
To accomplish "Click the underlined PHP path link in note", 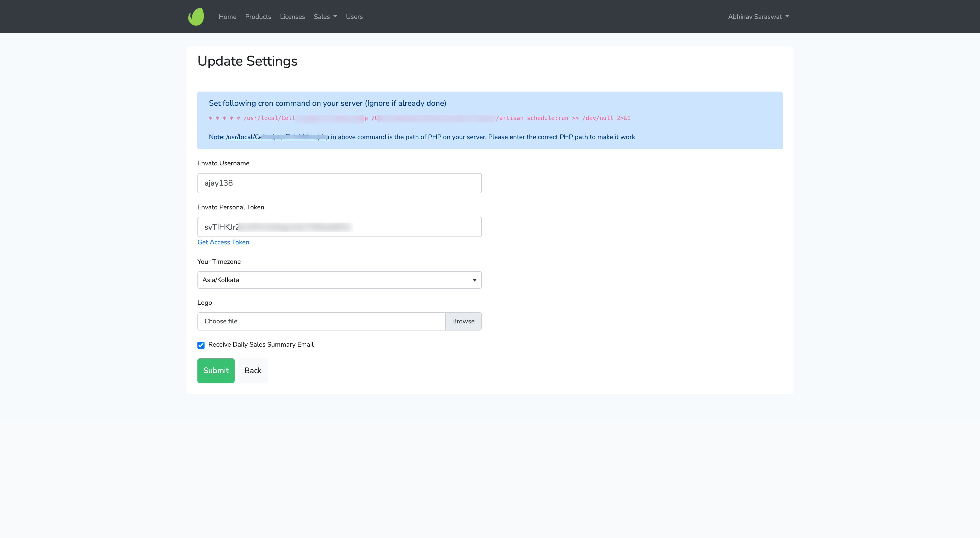I will click(277, 137).
